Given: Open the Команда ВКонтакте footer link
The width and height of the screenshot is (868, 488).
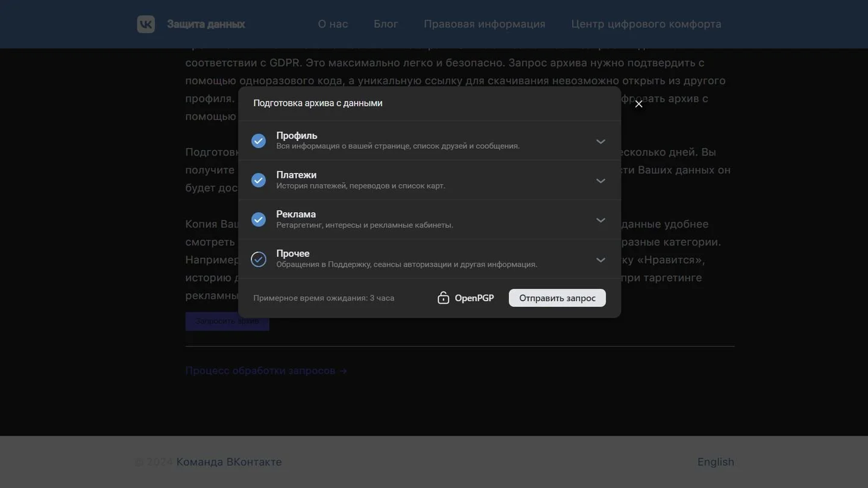Looking at the screenshot, I should (x=229, y=462).
